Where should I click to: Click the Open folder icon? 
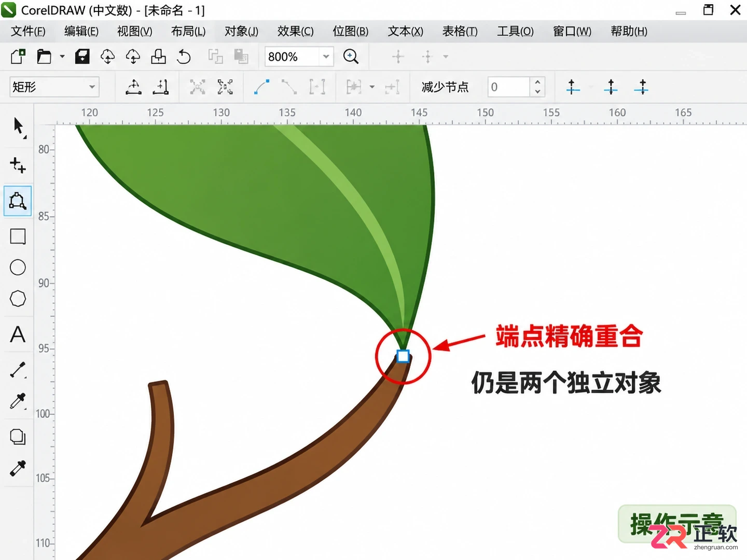[x=44, y=56]
